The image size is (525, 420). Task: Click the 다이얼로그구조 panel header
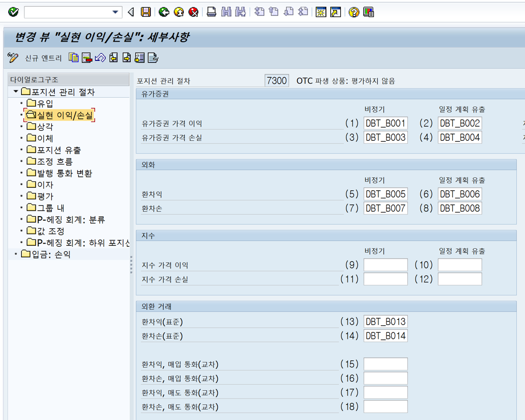coord(68,80)
